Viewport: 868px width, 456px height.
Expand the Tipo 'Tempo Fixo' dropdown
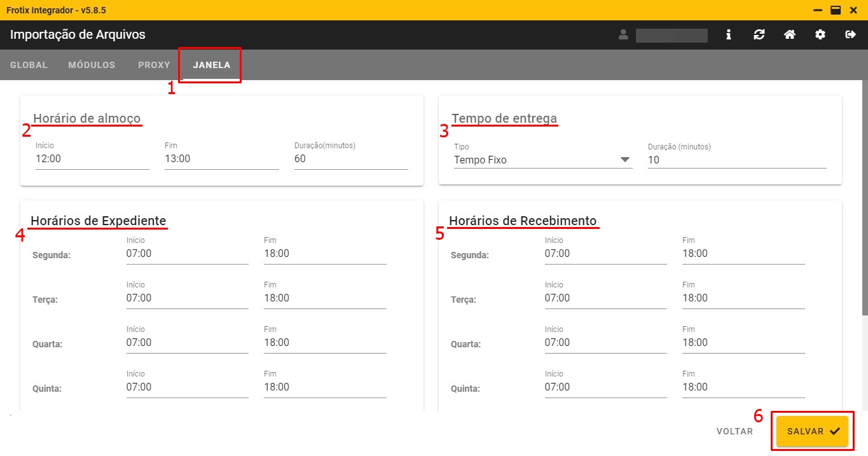pyautogui.click(x=542, y=160)
